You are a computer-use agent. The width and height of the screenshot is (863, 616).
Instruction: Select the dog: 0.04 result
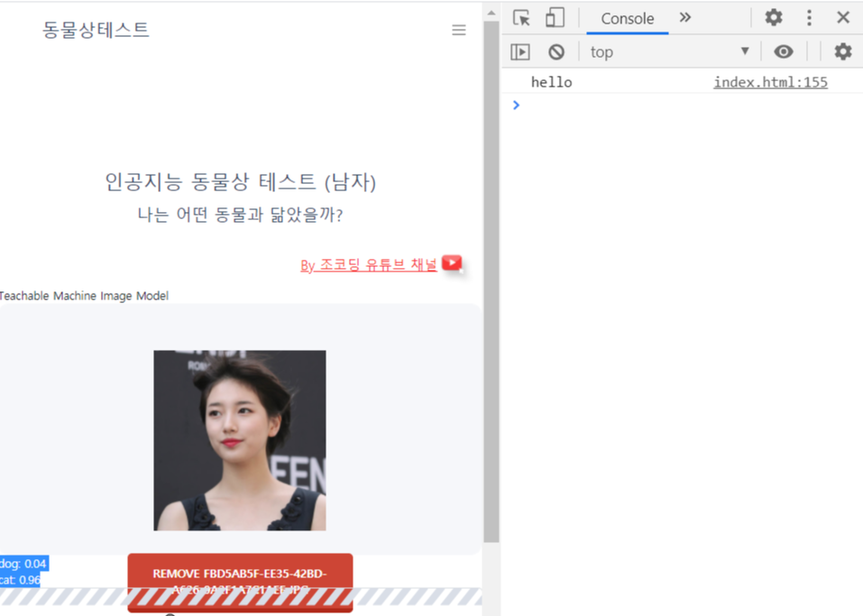click(23, 563)
